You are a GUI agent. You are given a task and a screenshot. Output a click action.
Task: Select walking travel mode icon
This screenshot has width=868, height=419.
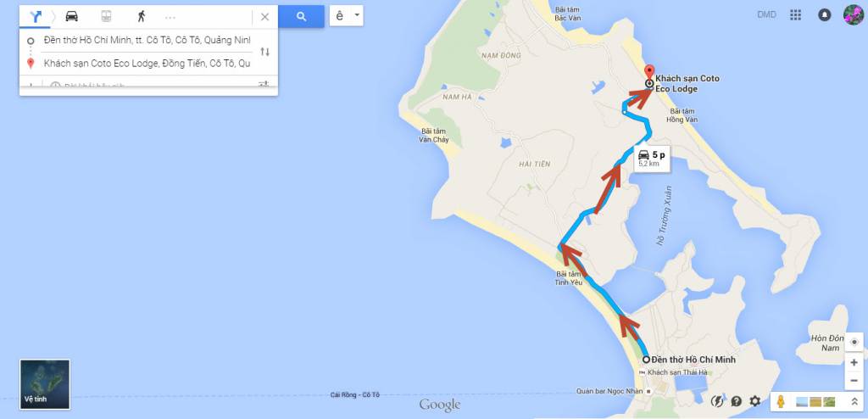point(142,16)
